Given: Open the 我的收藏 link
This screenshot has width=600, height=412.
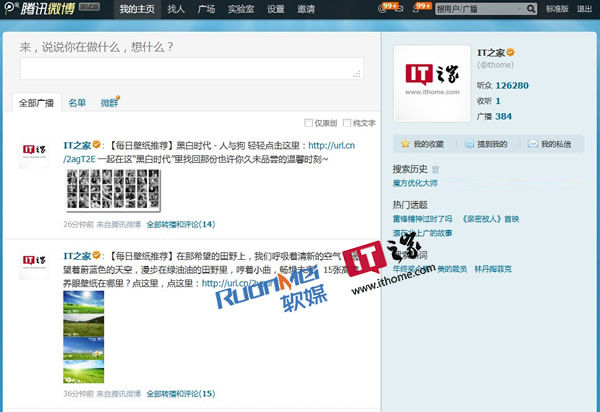Looking at the screenshot, I should (x=429, y=144).
